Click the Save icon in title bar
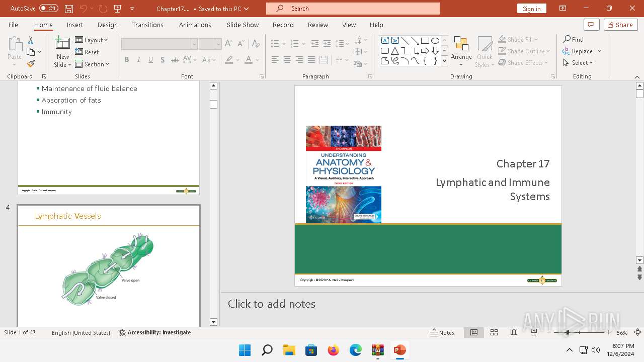The image size is (644, 362). (x=69, y=9)
